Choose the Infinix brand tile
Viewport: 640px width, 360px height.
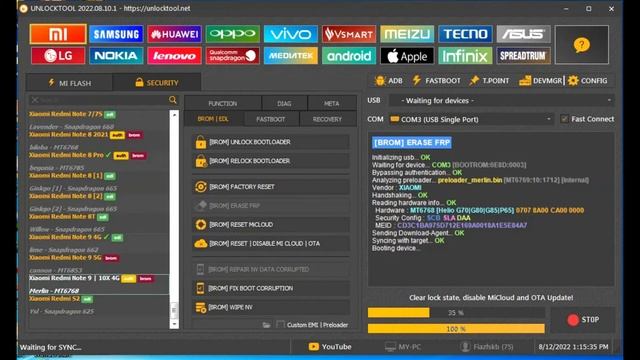coord(465,56)
